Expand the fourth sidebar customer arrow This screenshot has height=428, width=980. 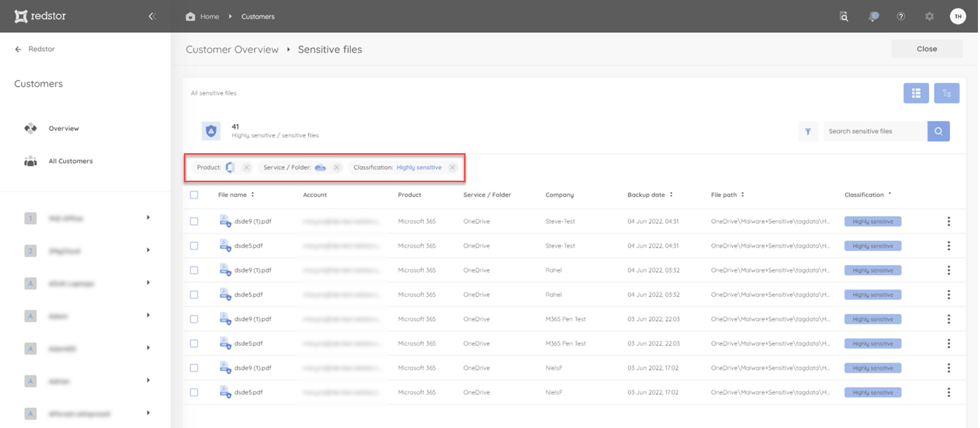coord(148,316)
